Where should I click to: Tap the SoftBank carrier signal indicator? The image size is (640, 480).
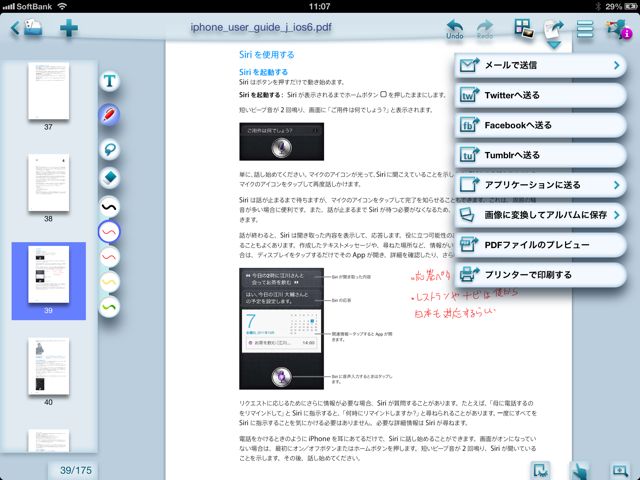pos(35,6)
